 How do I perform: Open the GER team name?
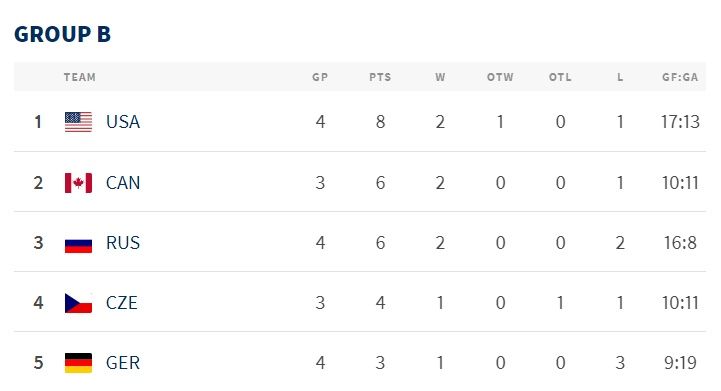pos(123,363)
